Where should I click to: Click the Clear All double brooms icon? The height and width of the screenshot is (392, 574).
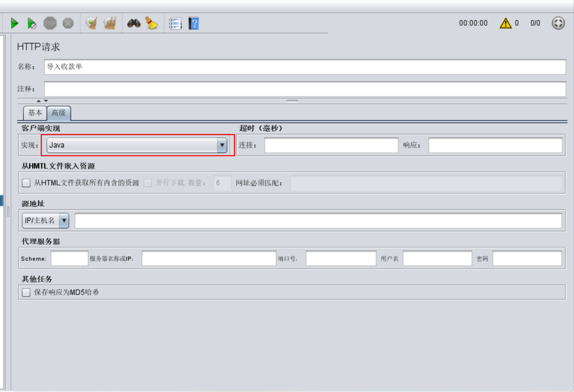coord(110,23)
